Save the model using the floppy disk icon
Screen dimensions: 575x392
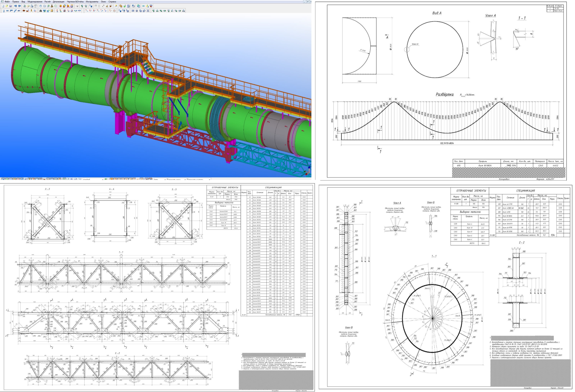tap(10, 6)
